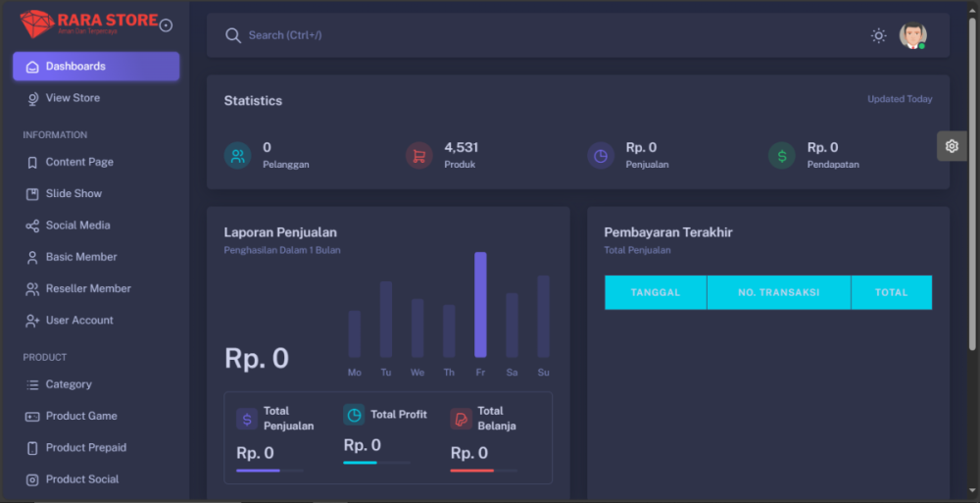This screenshot has width=980, height=503.
Task: Open the settings gear customizer
Action: point(952,146)
